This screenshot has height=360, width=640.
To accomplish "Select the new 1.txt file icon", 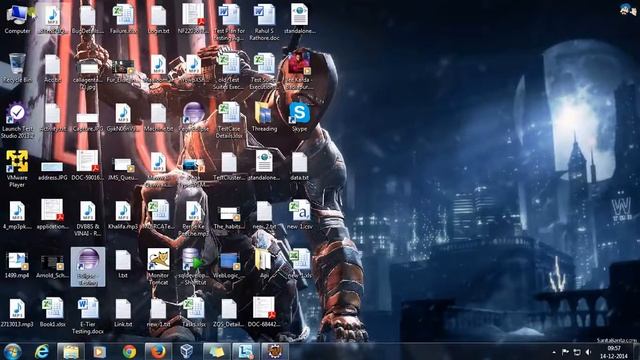I will [158, 313].
